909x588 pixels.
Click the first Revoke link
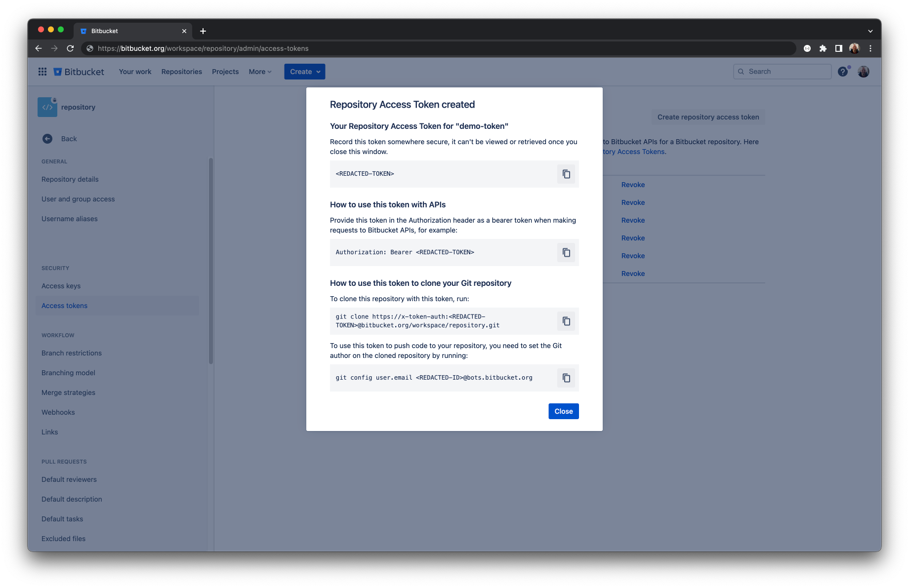click(x=633, y=185)
